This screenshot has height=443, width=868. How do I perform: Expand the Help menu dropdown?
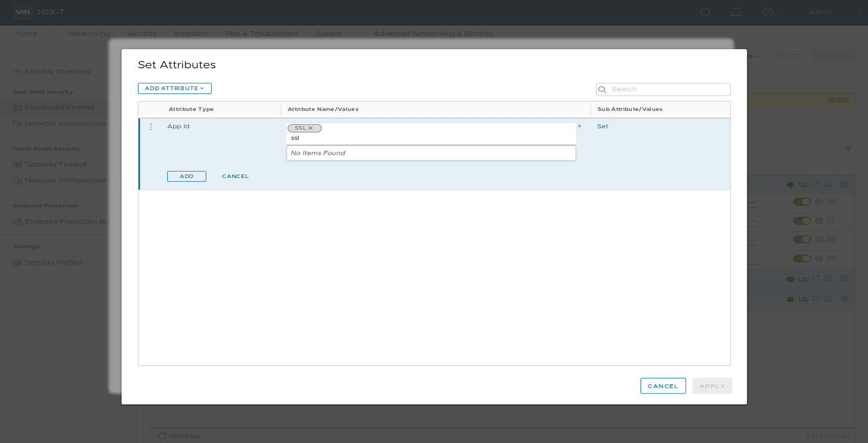click(770, 12)
